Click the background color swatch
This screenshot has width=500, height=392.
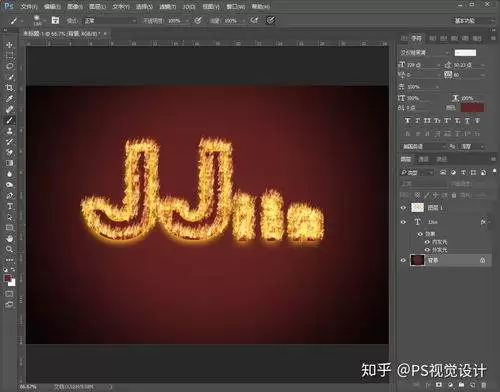[12, 283]
